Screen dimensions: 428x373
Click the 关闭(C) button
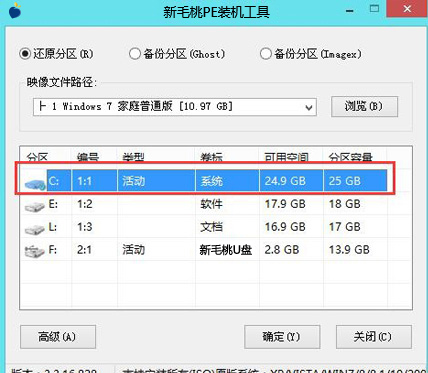[374, 337]
